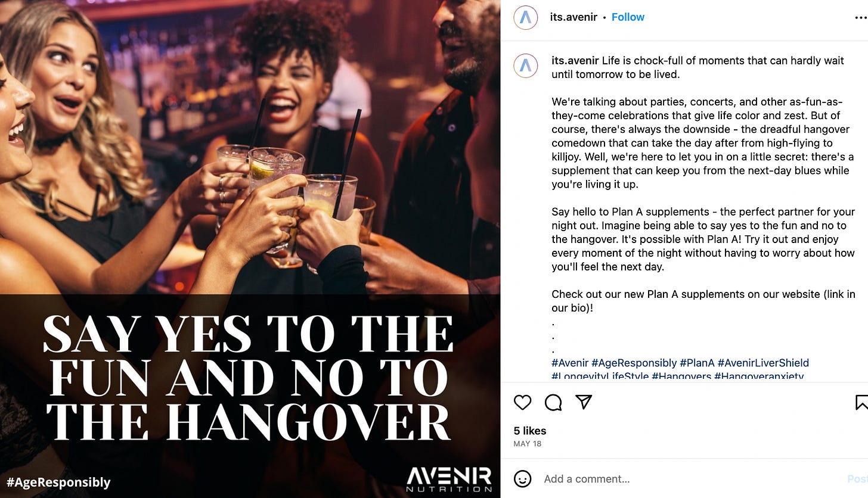Open the #AgeResponsibly hashtag in caption
Screen dimensions: 868x498
(634, 363)
